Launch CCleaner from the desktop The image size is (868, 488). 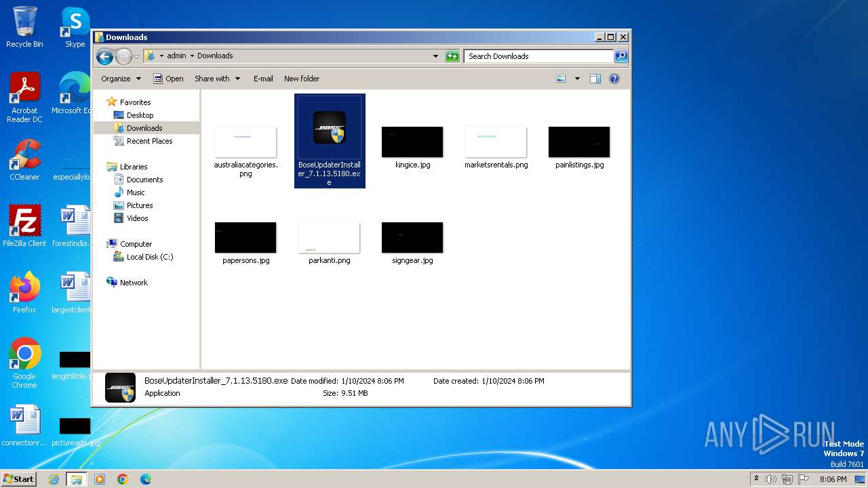[24, 160]
